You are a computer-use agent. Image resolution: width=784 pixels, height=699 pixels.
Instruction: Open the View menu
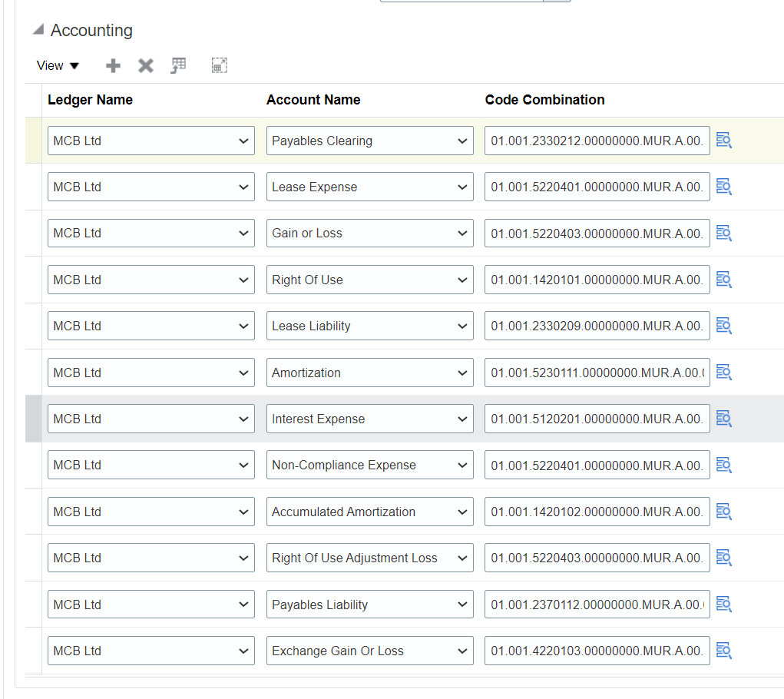(x=58, y=65)
